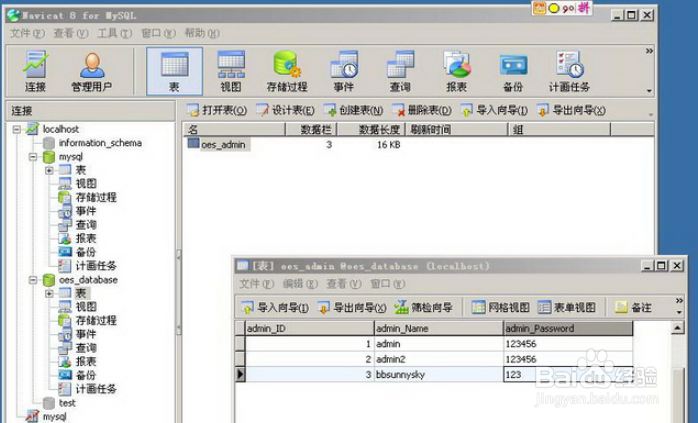698x423 pixels.
Task: Select 视图 under oes_database
Action: point(86,307)
